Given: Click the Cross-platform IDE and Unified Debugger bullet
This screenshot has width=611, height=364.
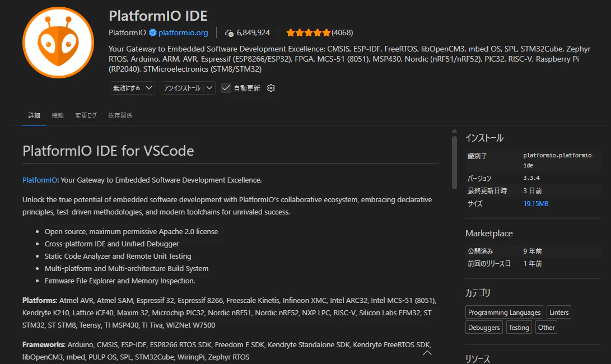Looking at the screenshot, I should click(x=112, y=244).
